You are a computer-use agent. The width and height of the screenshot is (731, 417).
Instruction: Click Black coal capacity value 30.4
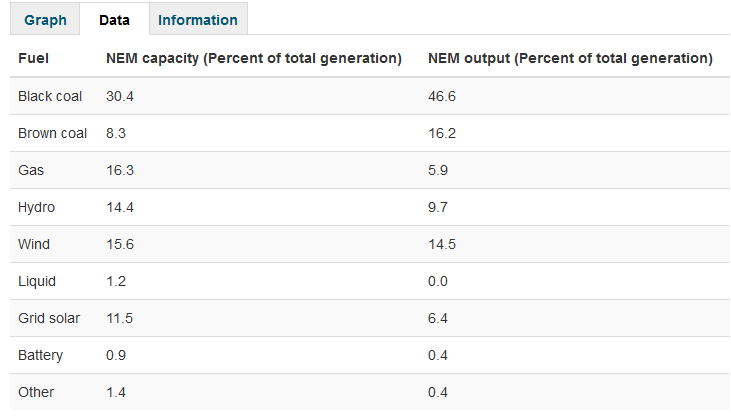pyautogui.click(x=120, y=96)
